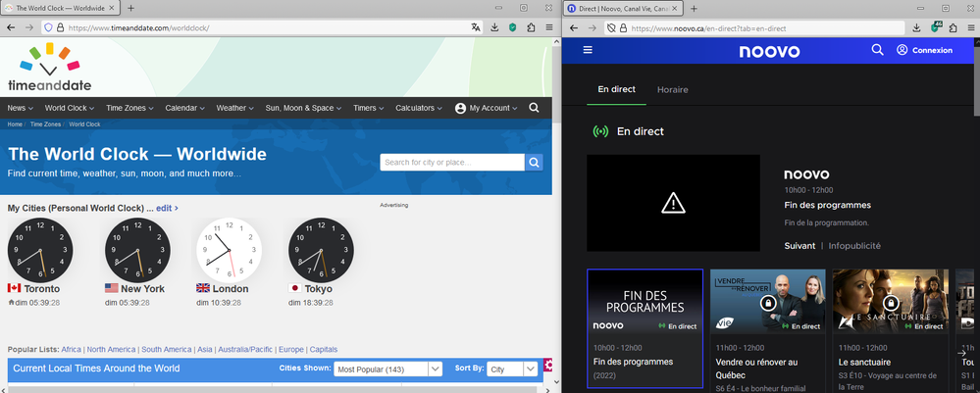Click the edit link for My Cities
This screenshot has width=980, height=393.
[167, 208]
